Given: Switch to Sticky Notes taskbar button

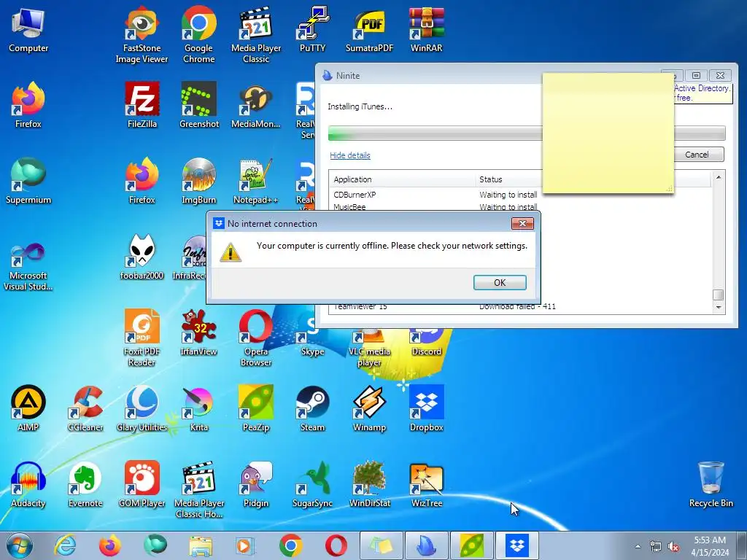Looking at the screenshot, I should point(381,545).
